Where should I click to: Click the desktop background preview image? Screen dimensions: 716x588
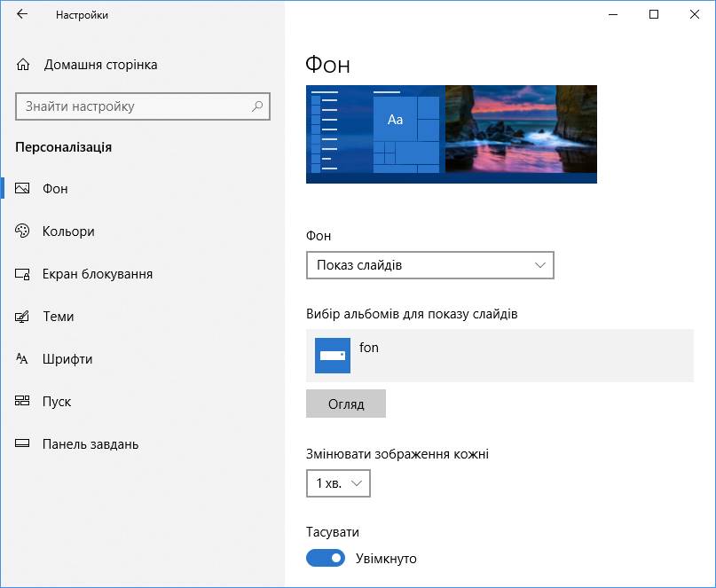point(451,134)
